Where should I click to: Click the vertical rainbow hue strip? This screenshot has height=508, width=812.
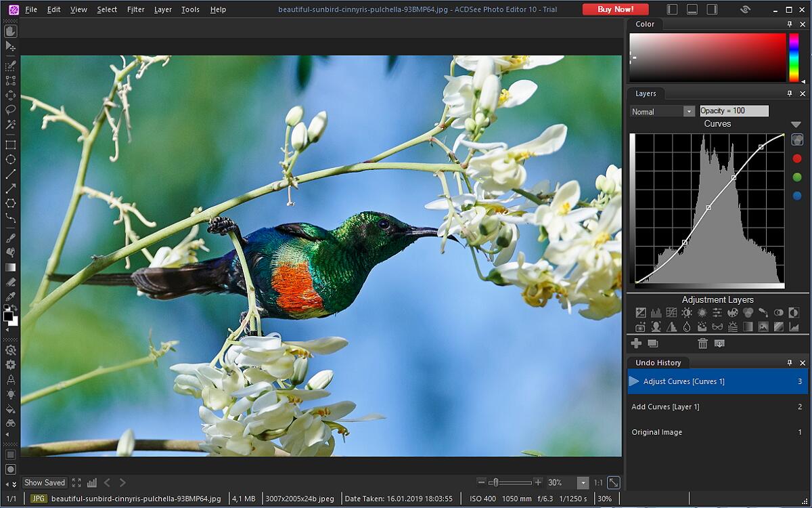794,58
